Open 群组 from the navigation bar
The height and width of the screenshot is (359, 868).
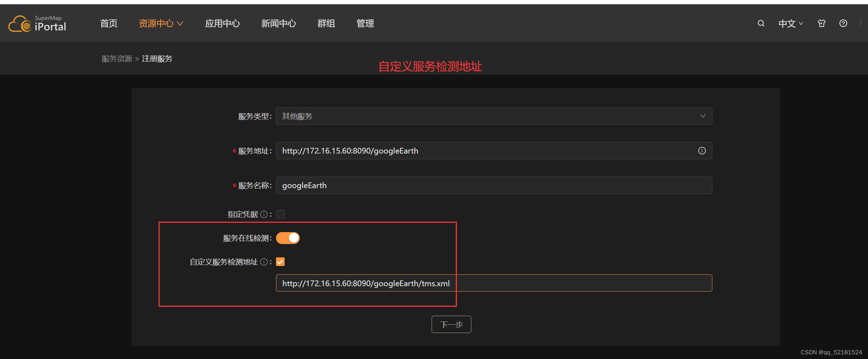click(326, 23)
